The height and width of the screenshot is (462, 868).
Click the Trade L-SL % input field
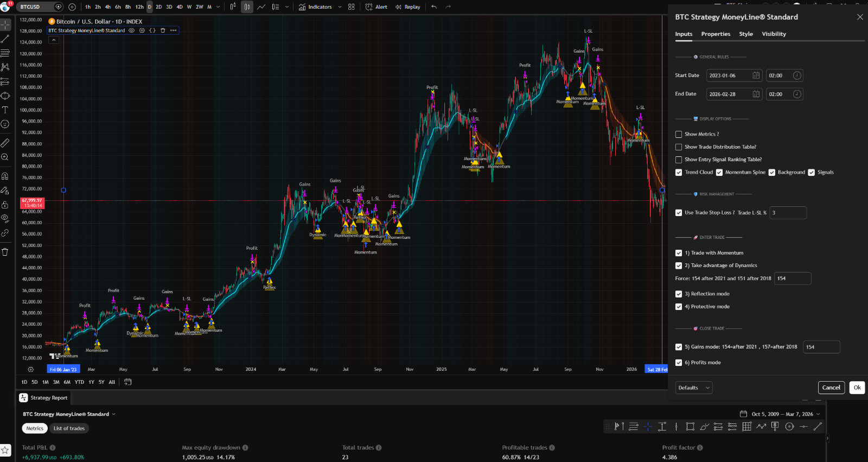(788, 213)
